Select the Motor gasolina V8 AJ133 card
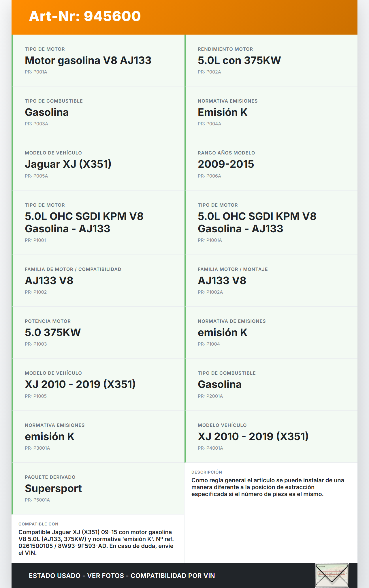369x588 pixels. 98,61
